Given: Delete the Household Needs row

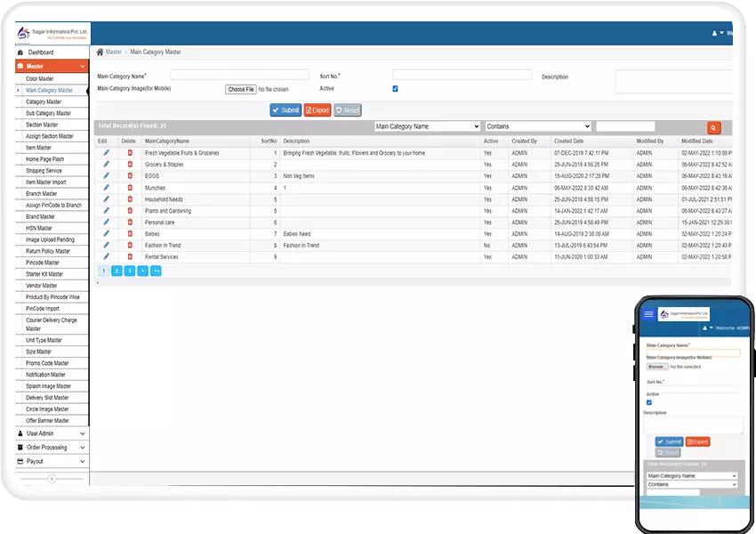Looking at the screenshot, I should (x=130, y=198).
